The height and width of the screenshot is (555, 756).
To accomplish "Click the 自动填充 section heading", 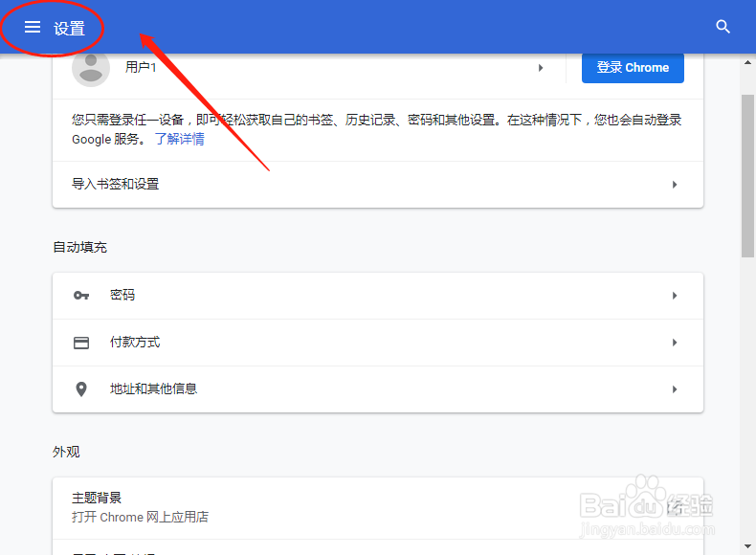I will coord(79,248).
